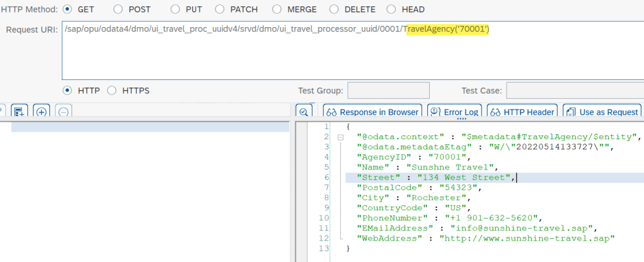
Task: Click the magnifier icon above the response
Action: pos(304,112)
